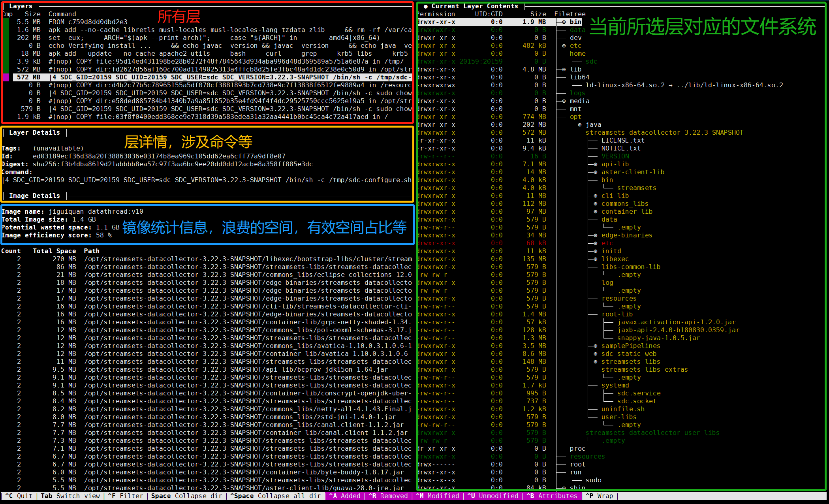Expand the libexec folder
Screen dimensions: 829x504
(x=596, y=259)
